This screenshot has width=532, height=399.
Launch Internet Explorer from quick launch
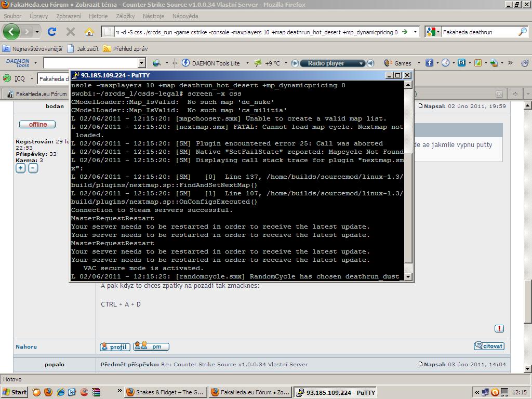(60, 392)
